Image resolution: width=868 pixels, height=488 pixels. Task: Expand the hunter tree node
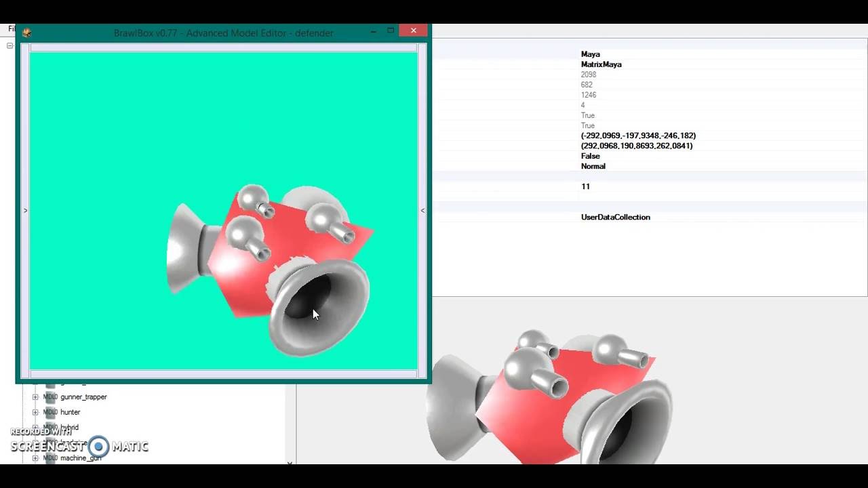[35, 412]
